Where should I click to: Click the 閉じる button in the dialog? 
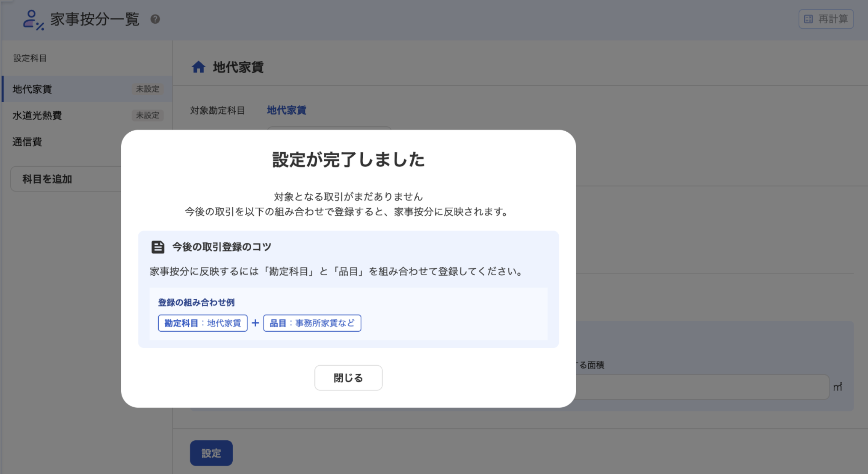(348, 378)
